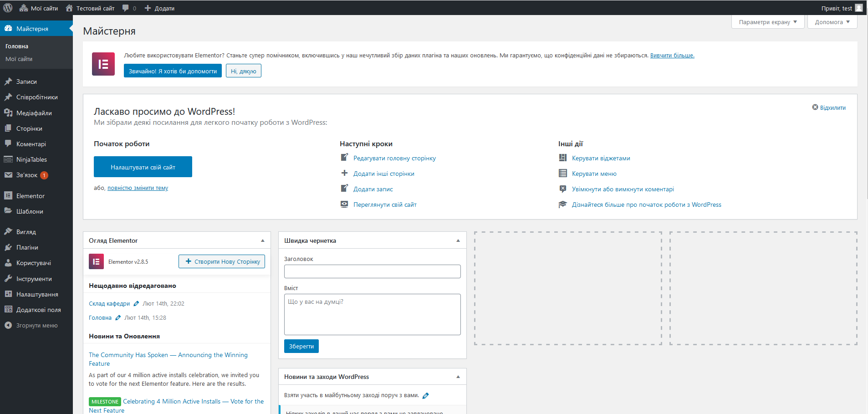This screenshot has height=414, width=868.
Task: Open Увімкнути або вимкнути коментарі link
Action: coord(623,189)
